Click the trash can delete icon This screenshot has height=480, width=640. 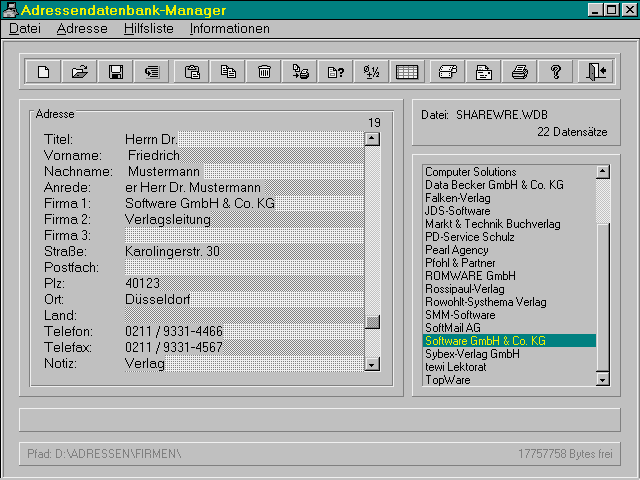click(264, 71)
